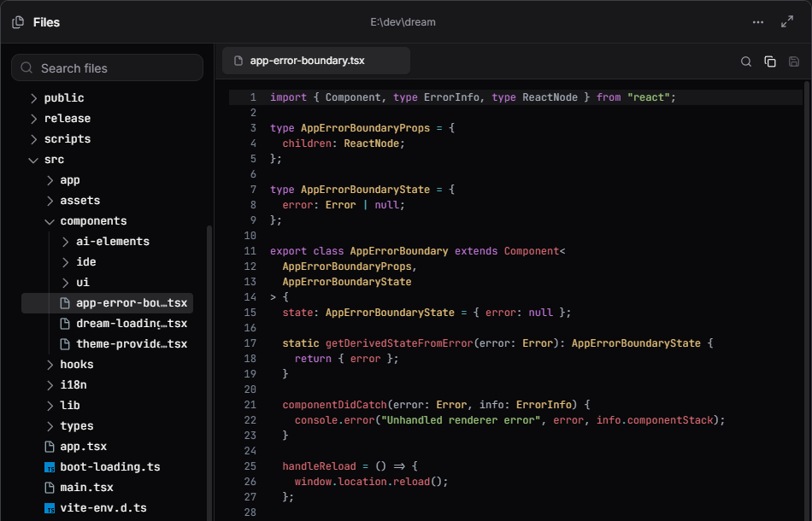Click the TypeScript icon beside vite-env.d.ts
812x521 pixels.
click(50, 508)
